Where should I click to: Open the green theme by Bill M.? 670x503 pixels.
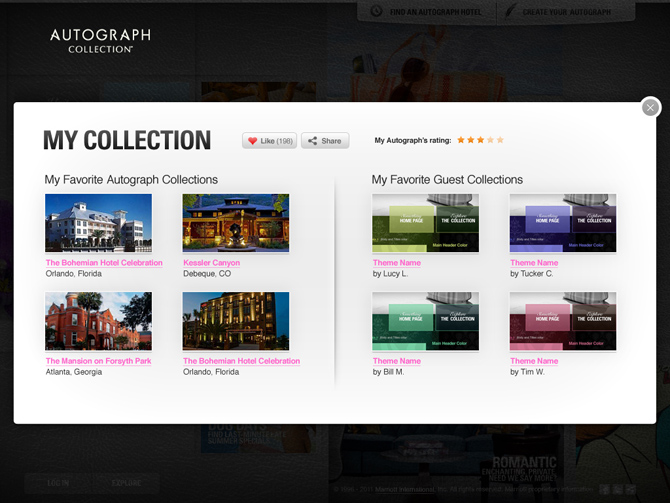click(425, 321)
